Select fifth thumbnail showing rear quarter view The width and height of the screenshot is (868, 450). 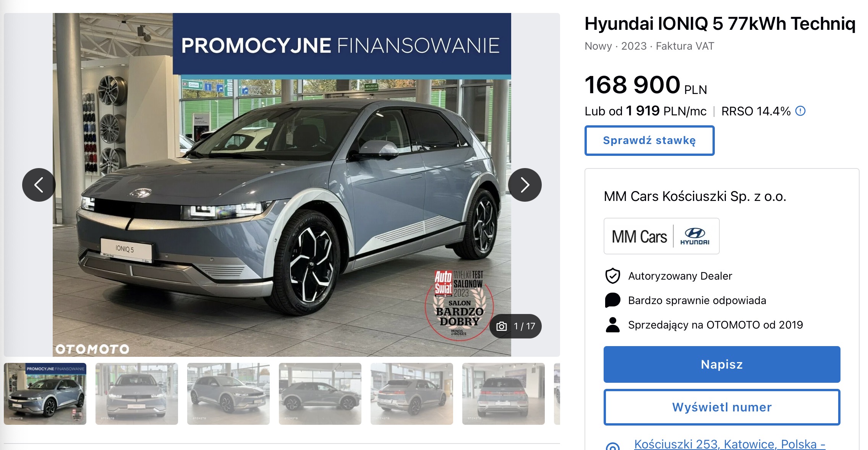pos(412,394)
